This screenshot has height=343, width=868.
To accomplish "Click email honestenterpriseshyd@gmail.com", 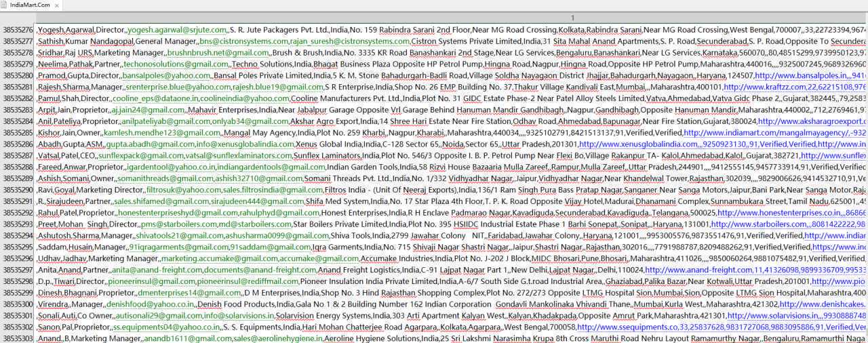I will pos(178,213).
